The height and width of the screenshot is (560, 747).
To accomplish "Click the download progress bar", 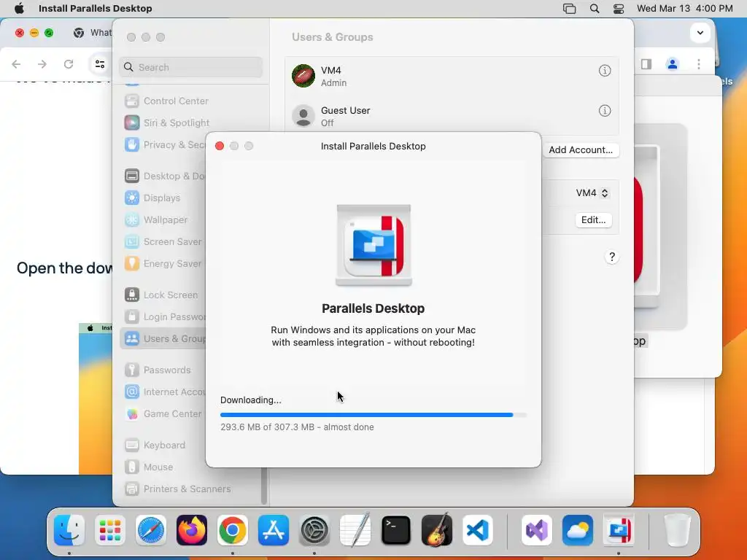I will pyautogui.click(x=373, y=415).
